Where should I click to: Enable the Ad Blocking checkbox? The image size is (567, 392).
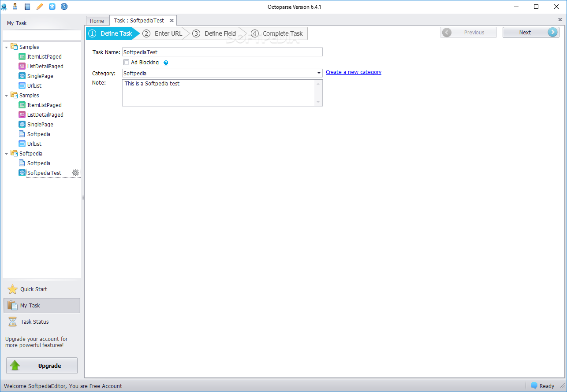127,63
